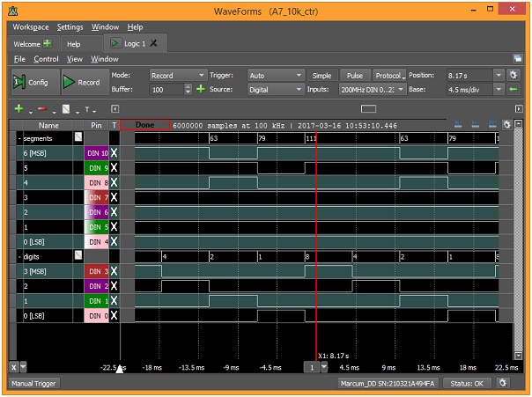
Task: Toggle trigger X for DIN 10 signal
Action: point(114,153)
